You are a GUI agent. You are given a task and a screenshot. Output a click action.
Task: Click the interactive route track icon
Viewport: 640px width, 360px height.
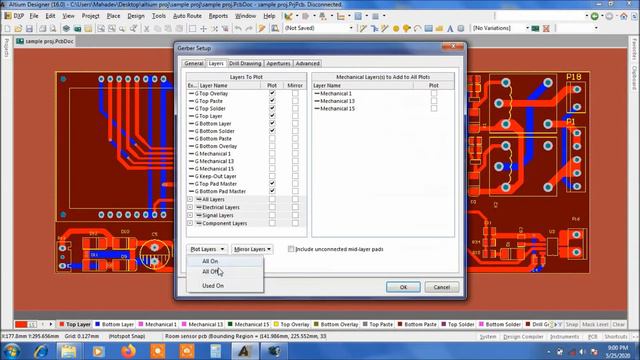click(363, 29)
